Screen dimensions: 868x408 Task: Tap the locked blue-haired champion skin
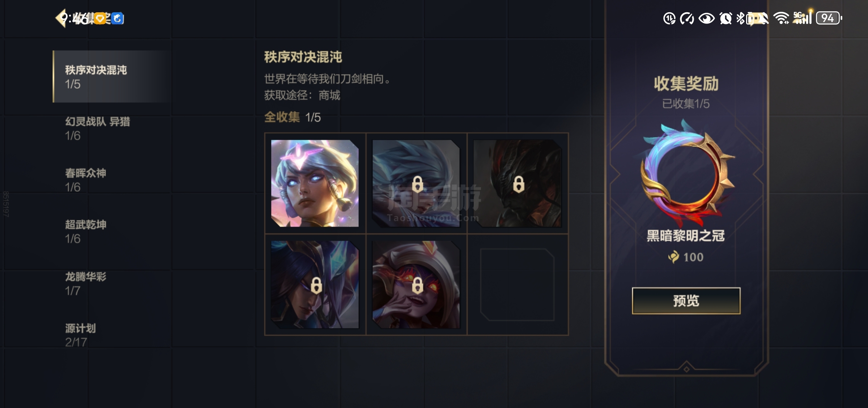[x=416, y=183]
